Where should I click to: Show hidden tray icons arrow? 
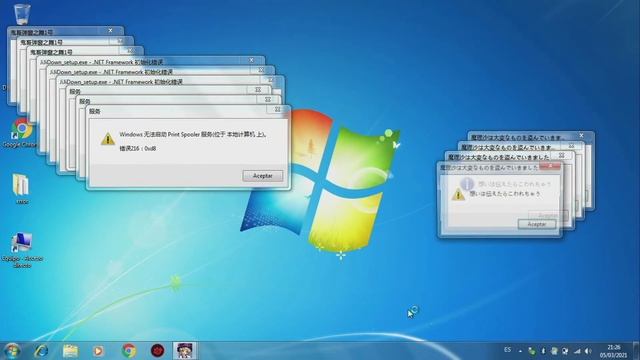(520, 351)
